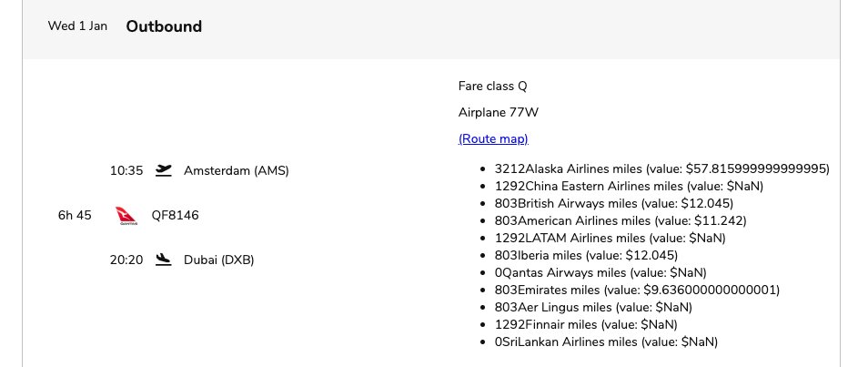The width and height of the screenshot is (868, 367).
Task: Click the Wed 1 Jan date label
Action: pos(77,25)
